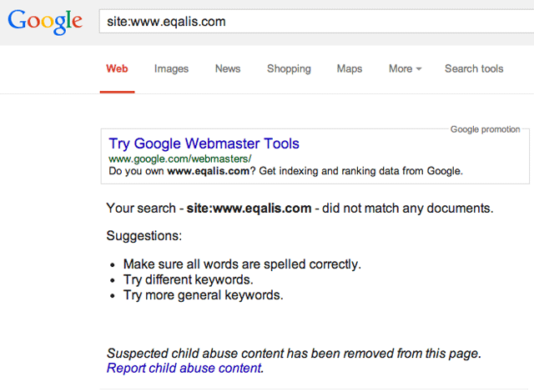Focus the search box containing site:www.eqalis.com
This screenshot has width=534, height=392.
(317, 21)
